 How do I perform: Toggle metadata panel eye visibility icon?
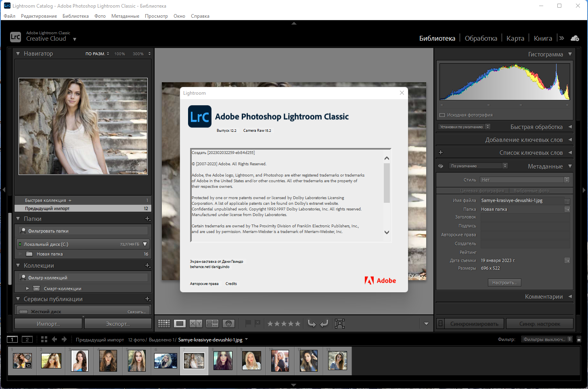pos(441,166)
